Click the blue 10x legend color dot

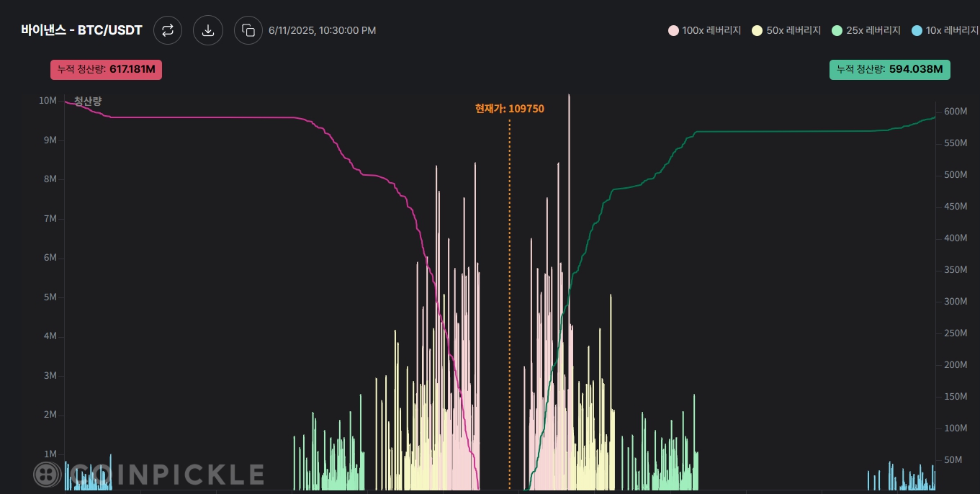[x=917, y=31]
